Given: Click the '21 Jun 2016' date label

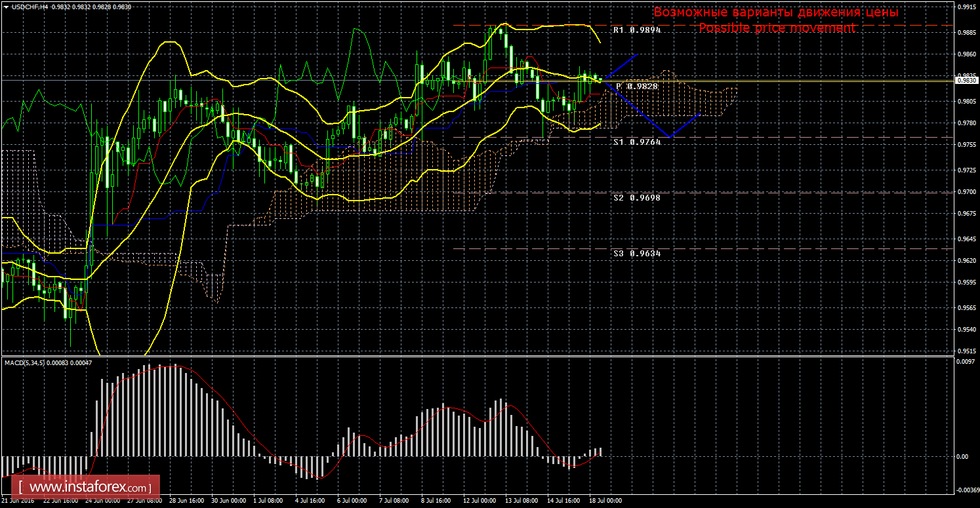Looking at the screenshot, I should pos(18,500).
